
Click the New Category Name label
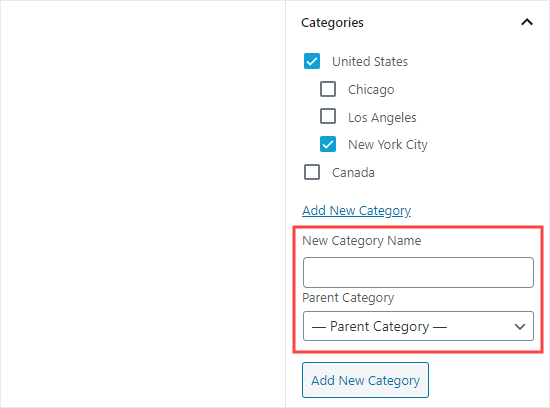pyautogui.click(x=362, y=241)
